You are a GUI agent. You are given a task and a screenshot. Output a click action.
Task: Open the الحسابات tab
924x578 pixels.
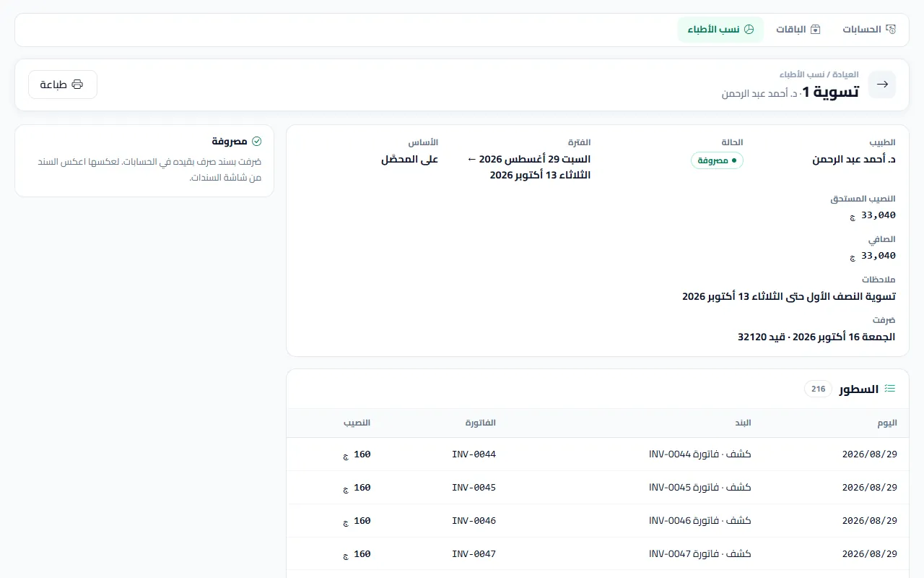coord(869,30)
